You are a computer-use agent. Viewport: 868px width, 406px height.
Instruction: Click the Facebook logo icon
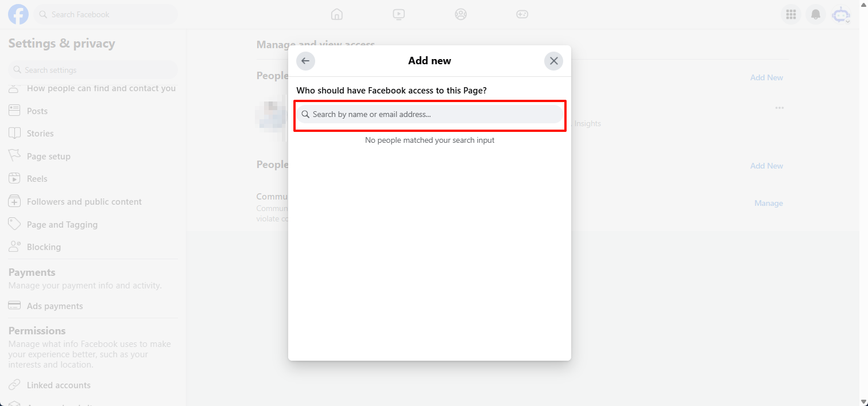[x=18, y=14]
